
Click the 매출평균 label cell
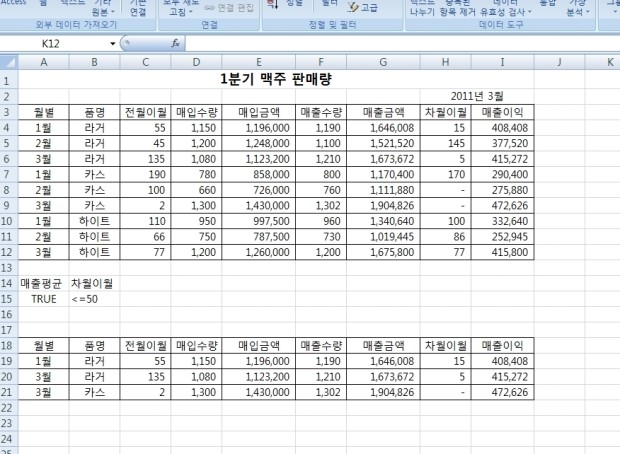[43, 284]
